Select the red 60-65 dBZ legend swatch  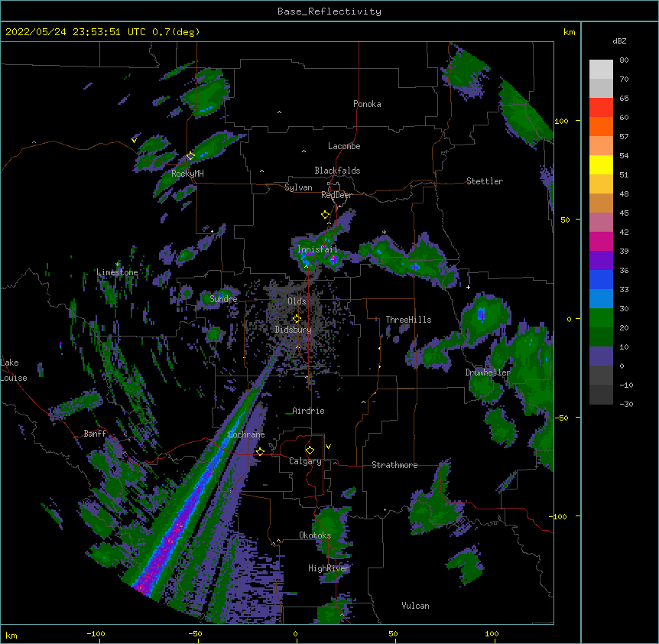pyautogui.click(x=601, y=108)
